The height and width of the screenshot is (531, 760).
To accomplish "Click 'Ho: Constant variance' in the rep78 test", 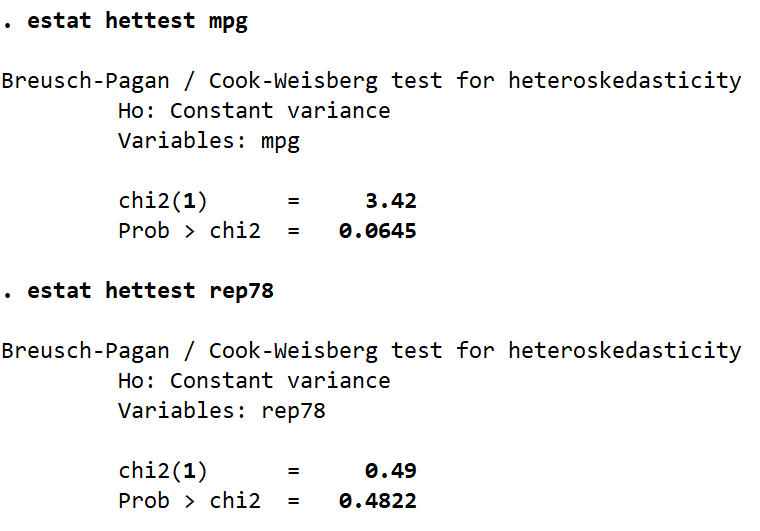I will [253, 381].
